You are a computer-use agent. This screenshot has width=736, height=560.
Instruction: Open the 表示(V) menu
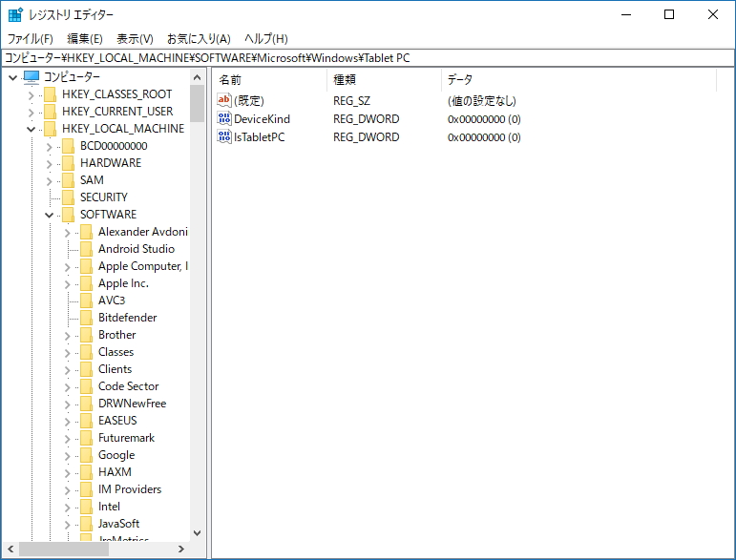pyautogui.click(x=136, y=38)
